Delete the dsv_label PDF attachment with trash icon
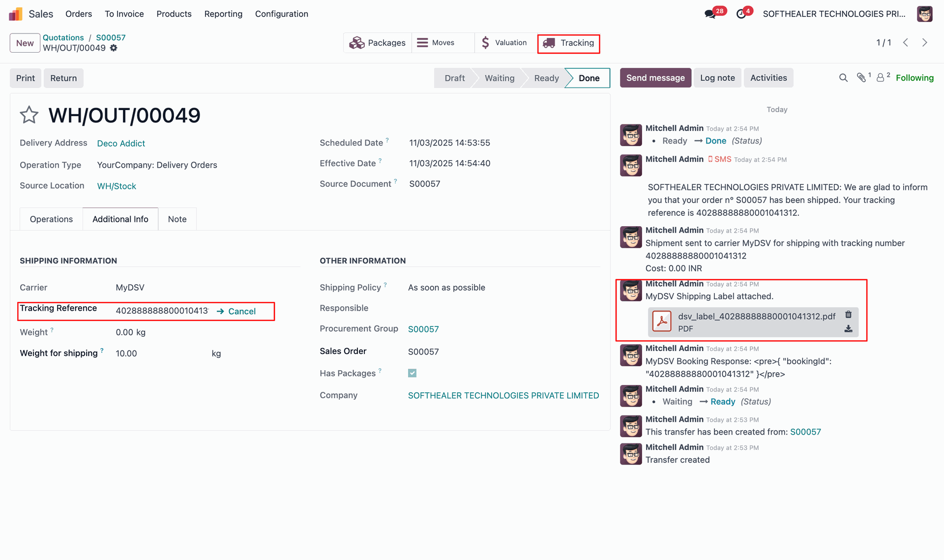944x560 pixels. click(848, 315)
